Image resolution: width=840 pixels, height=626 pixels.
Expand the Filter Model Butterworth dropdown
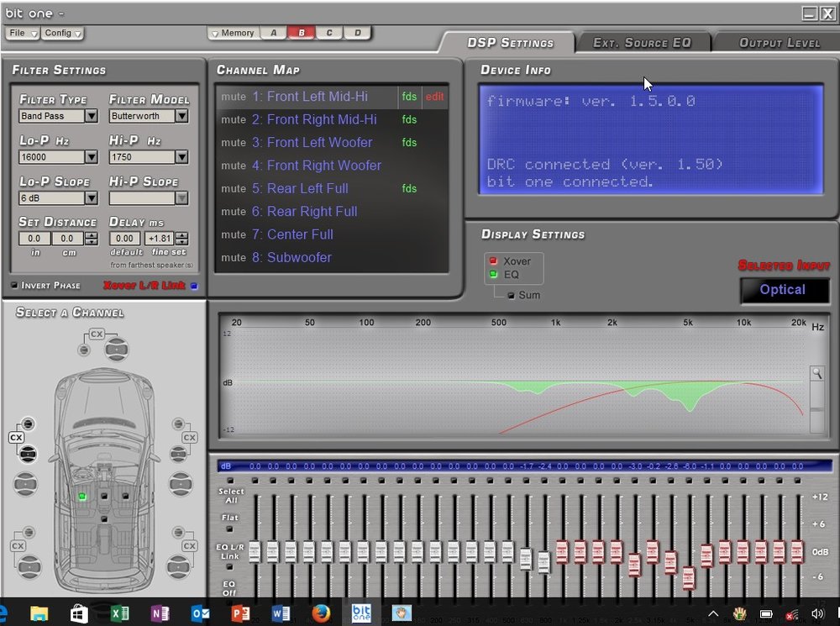click(181, 116)
